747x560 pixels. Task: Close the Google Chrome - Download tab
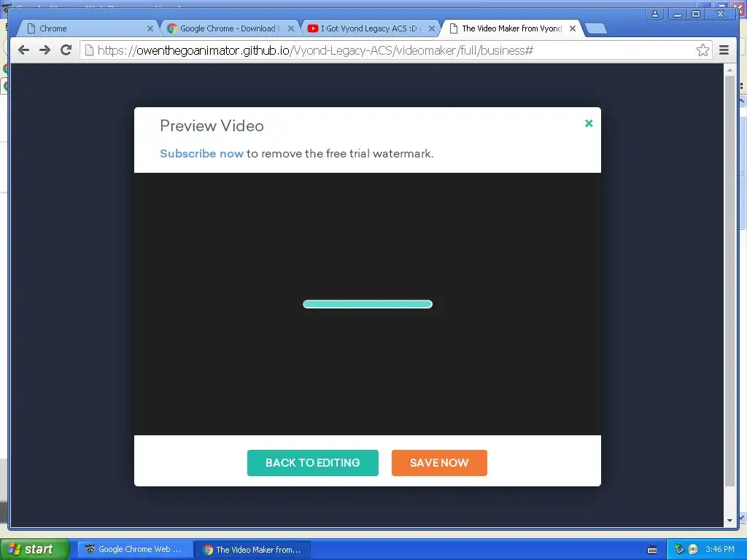pyautogui.click(x=290, y=28)
